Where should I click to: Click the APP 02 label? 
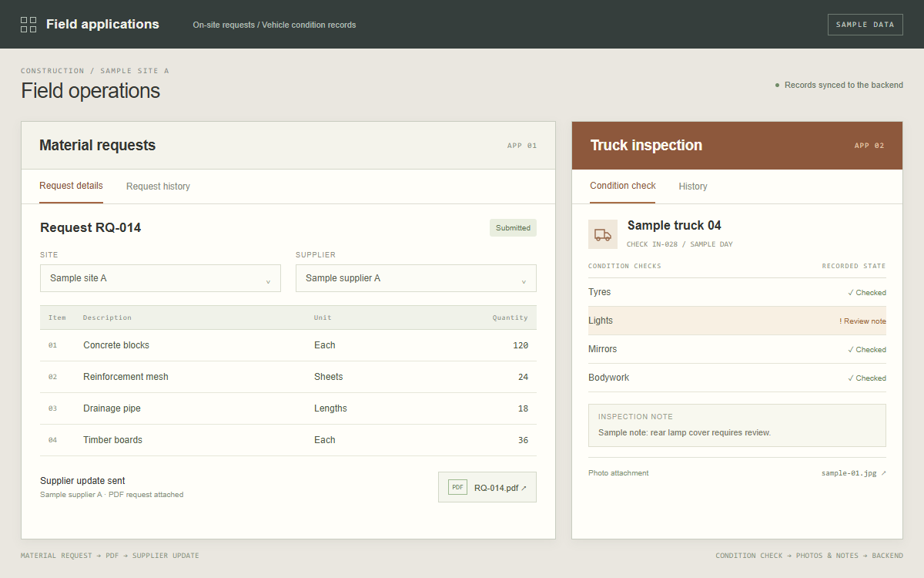[x=869, y=146]
